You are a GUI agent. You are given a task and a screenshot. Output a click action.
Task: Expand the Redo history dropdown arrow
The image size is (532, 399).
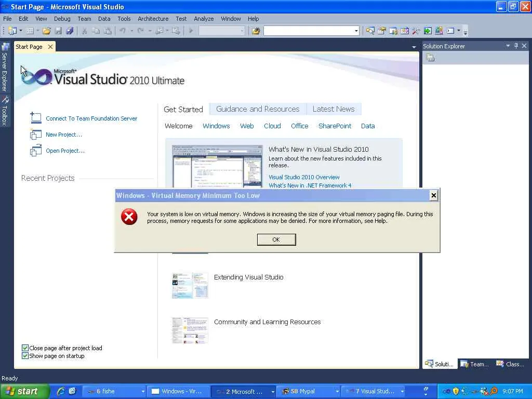click(x=150, y=31)
